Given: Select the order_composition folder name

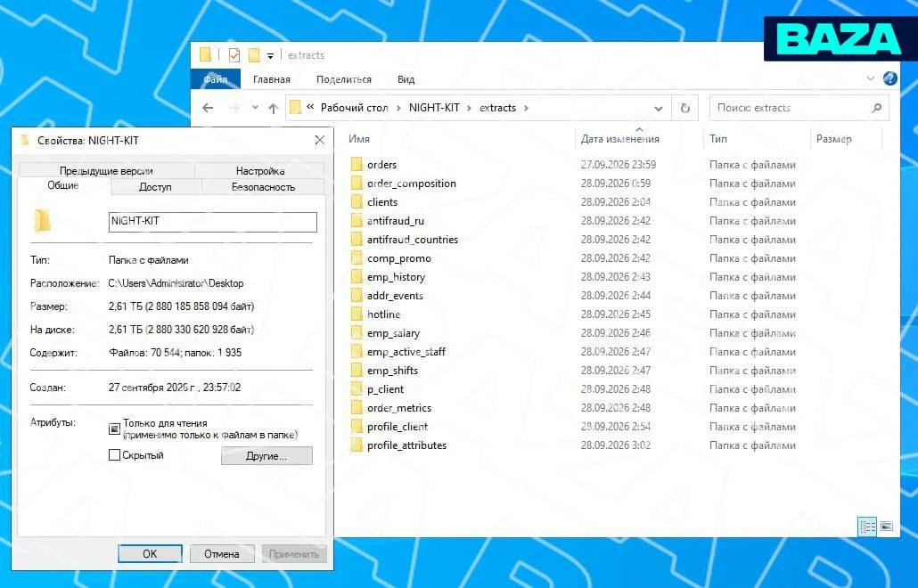Looking at the screenshot, I should click(412, 184).
